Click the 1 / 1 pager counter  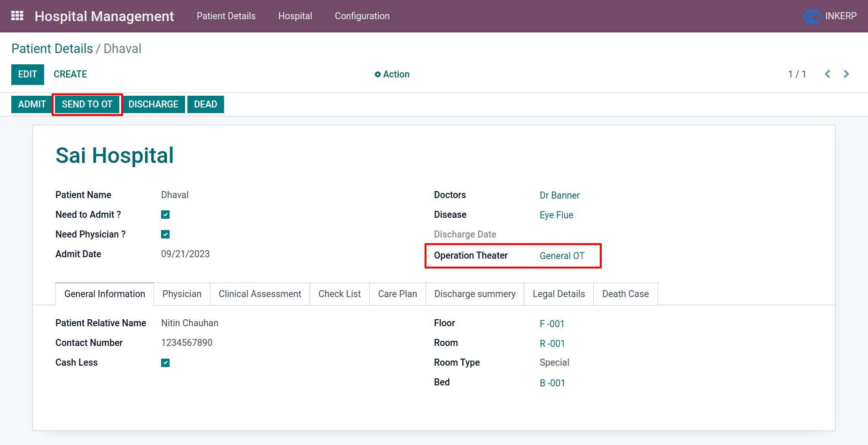[797, 74]
